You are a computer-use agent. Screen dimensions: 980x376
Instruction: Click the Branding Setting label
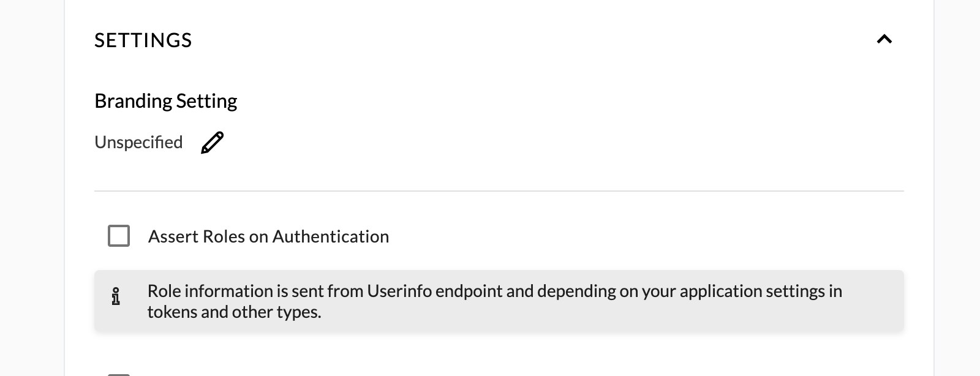point(165,101)
